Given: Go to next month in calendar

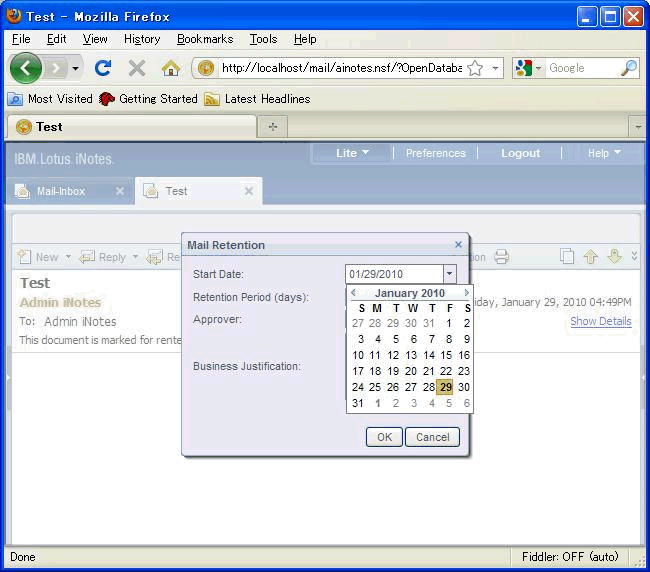Looking at the screenshot, I should pyautogui.click(x=466, y=293).
